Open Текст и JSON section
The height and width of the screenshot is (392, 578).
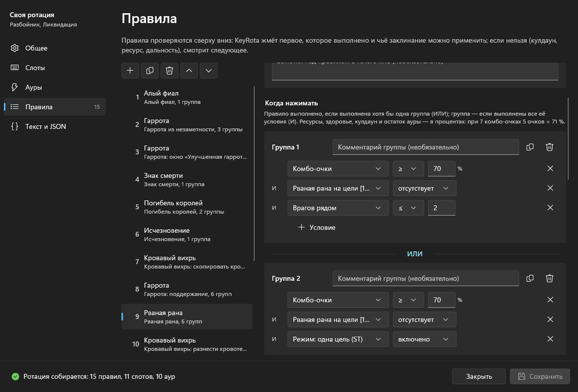[x=55, y=126]
